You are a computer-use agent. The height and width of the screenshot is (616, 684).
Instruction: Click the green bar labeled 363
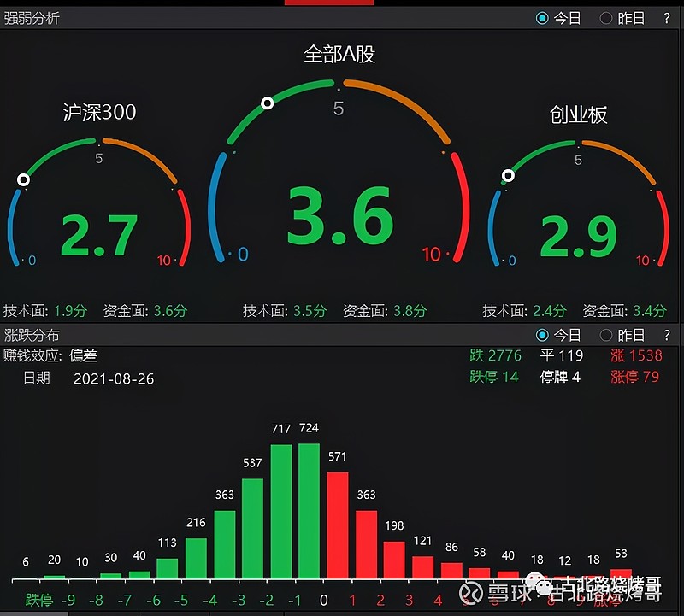pos(225,545)
